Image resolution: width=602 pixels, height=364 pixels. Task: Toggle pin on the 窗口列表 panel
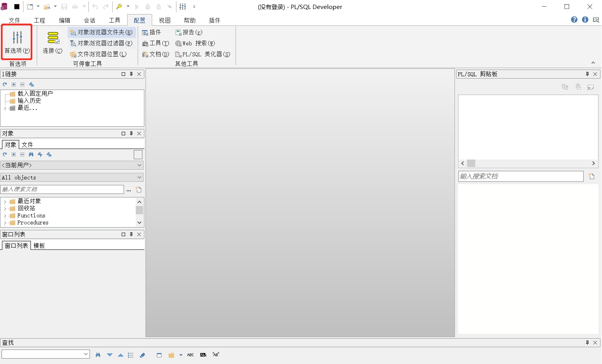131,234
